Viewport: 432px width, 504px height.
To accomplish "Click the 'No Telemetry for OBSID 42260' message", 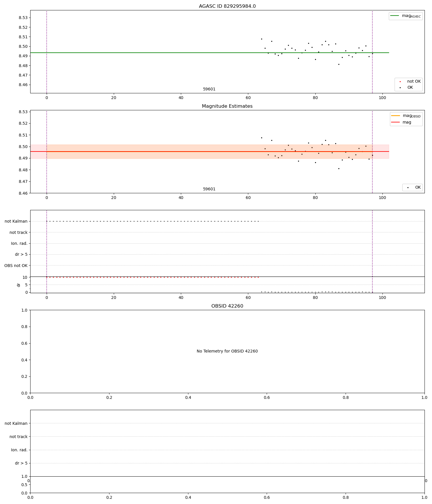I will [x=227, y=351].
